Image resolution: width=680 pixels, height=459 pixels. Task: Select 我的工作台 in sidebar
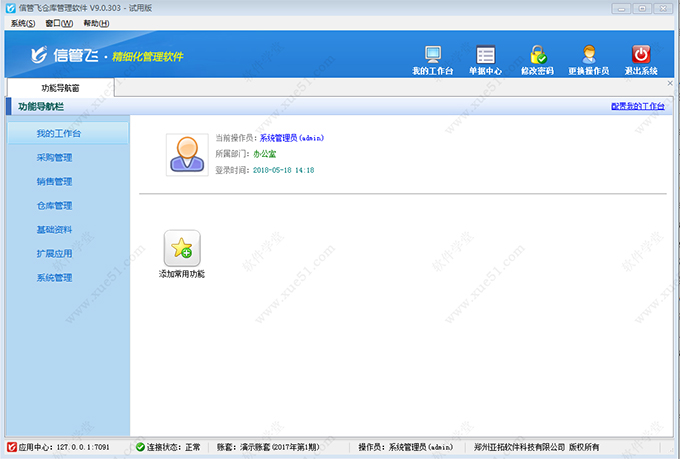coord(68,133)
